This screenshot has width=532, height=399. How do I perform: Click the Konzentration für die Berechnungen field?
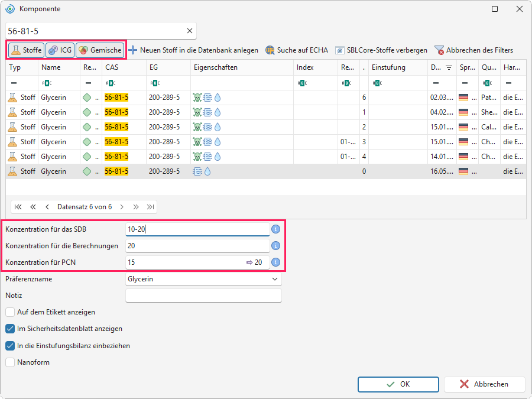point(197,246)
